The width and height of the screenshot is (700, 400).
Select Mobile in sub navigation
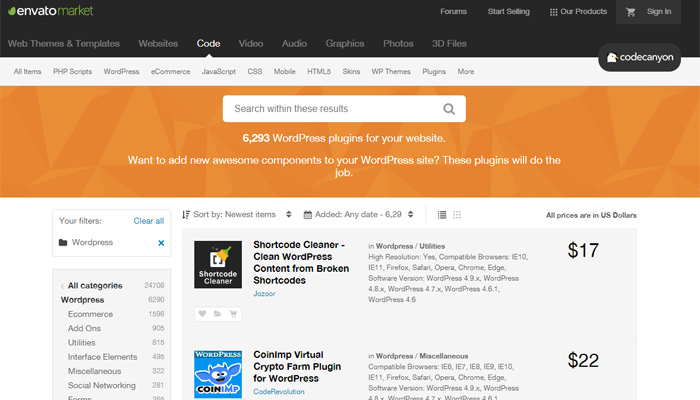point(285,71)
